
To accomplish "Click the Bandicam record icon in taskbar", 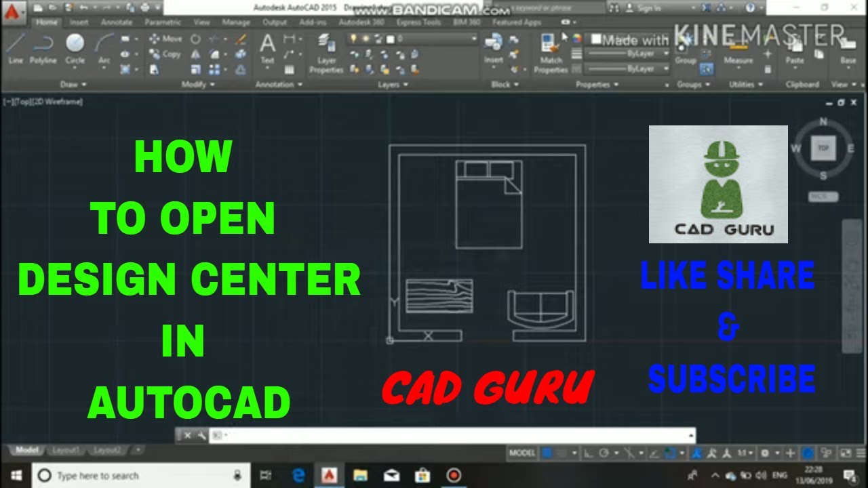I will [x=454, y=475].
